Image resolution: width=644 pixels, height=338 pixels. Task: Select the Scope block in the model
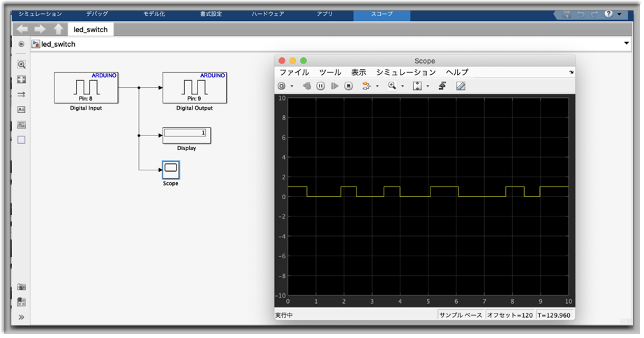point(170,170)
